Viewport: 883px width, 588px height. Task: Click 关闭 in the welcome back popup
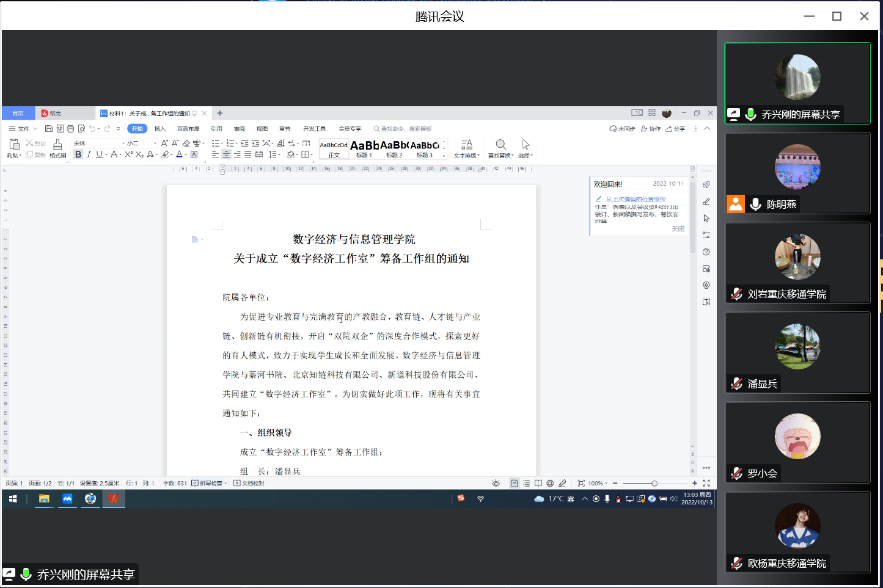click(678, 228)
